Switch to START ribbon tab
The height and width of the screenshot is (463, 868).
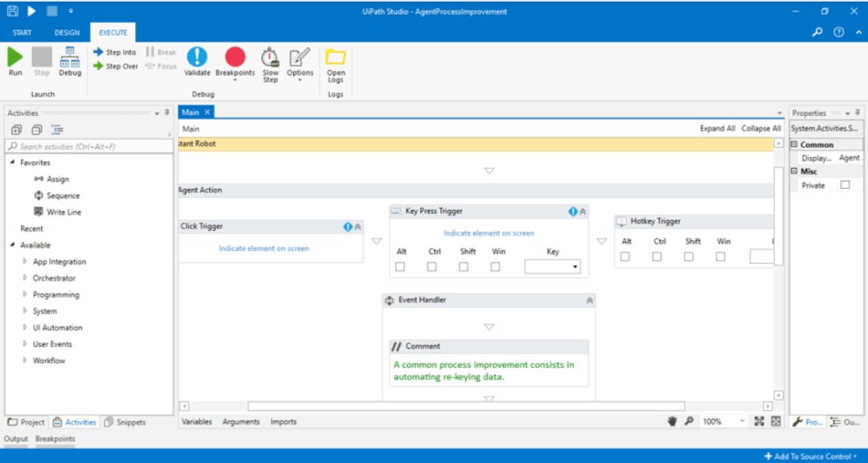point(23,33)
